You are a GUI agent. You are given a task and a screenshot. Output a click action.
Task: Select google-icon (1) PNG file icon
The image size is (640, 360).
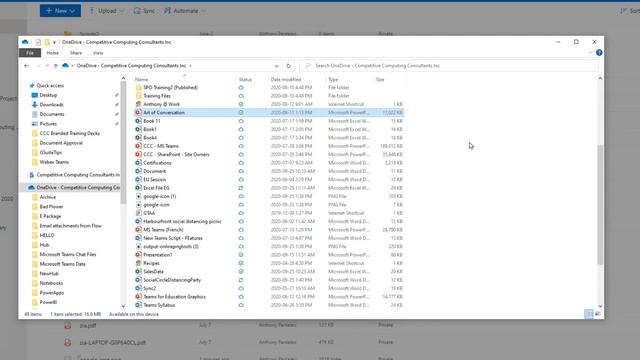click(x=138, y=196)
